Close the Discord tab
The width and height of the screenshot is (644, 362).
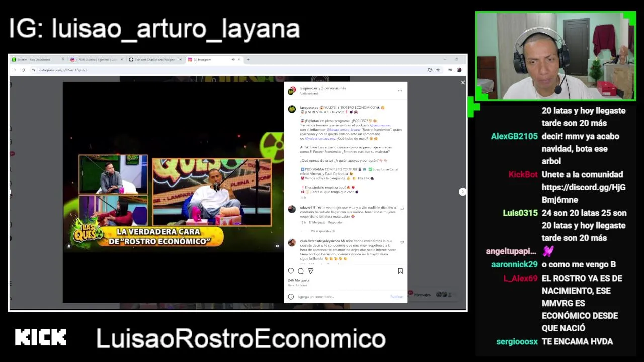pos(121,59)
